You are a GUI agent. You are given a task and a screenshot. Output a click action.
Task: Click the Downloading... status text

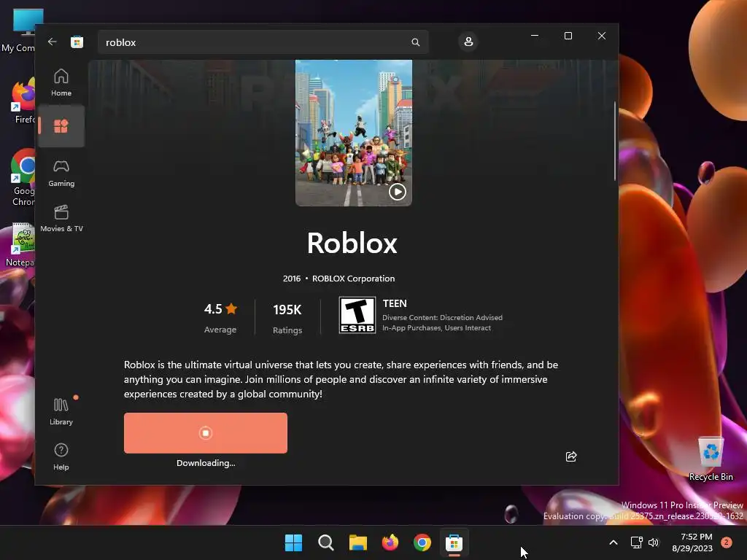[x=206, y=463]
